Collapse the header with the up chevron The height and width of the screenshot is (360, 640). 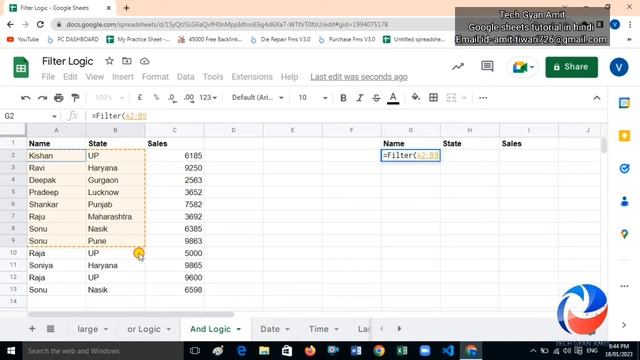(x=597, y=98)
